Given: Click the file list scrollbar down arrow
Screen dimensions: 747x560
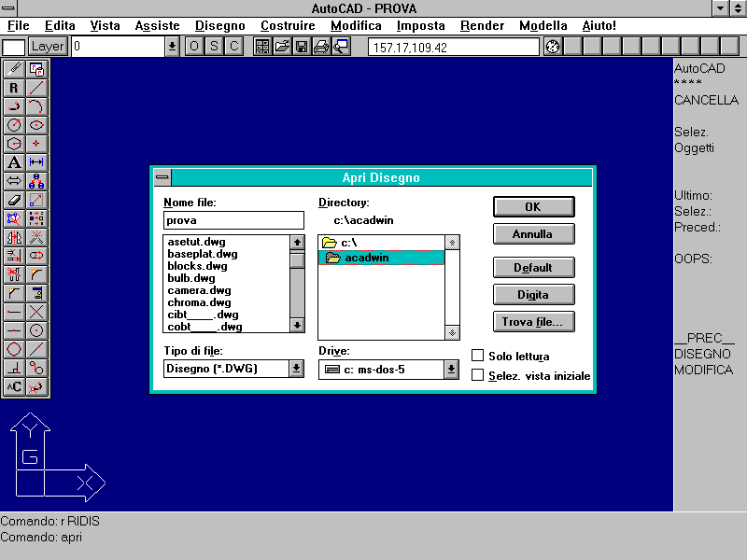Looking at the screenshot, I should coord(297,325).
